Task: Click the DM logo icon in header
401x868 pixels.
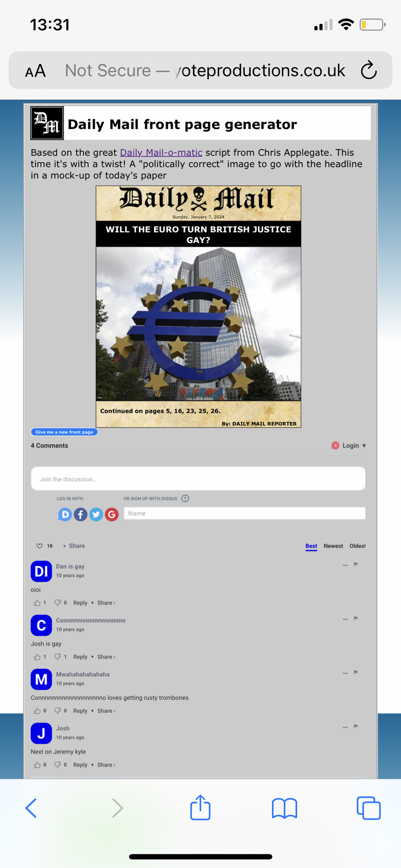Action: (x=47, y=123)
